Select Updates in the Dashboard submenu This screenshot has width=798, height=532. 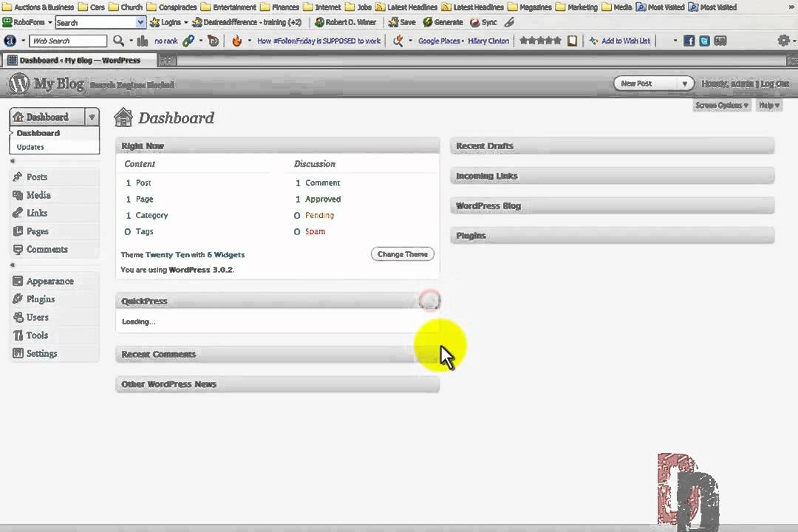[30, 147]
